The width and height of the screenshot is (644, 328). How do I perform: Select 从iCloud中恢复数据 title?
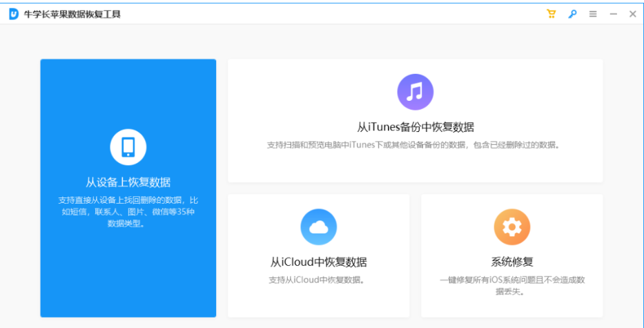tap(319, 262)
